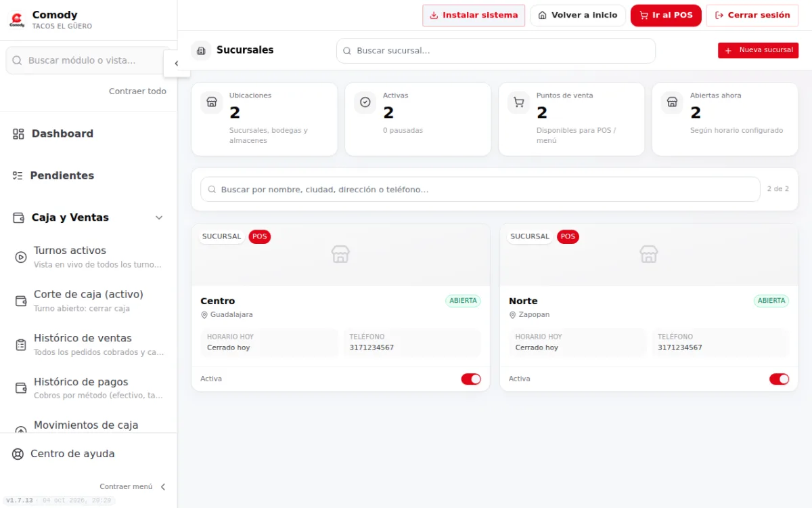This screenshot has height=508, width=812.
Task: Click the Ubicaciones store icon
Action: 212,102
